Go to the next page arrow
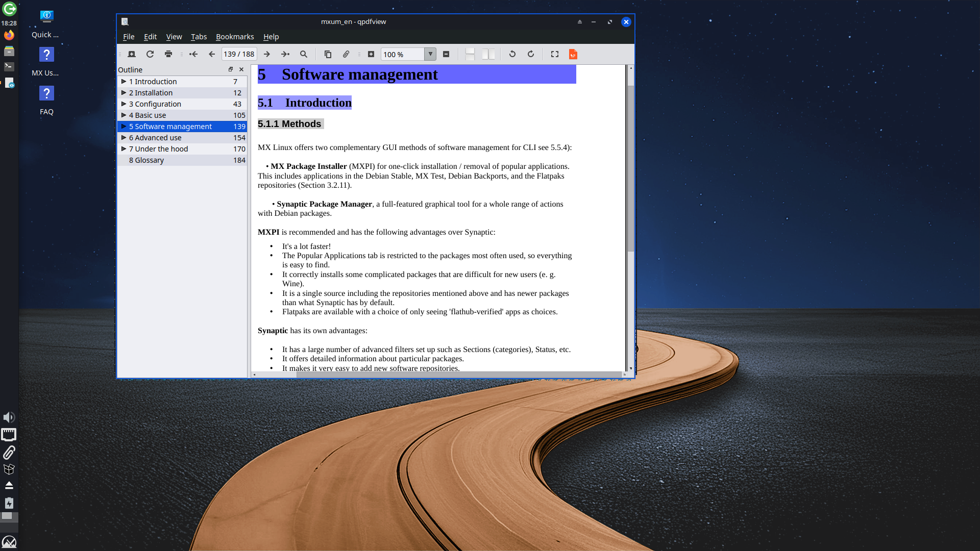The image size is (980, 551). [267, 54]
